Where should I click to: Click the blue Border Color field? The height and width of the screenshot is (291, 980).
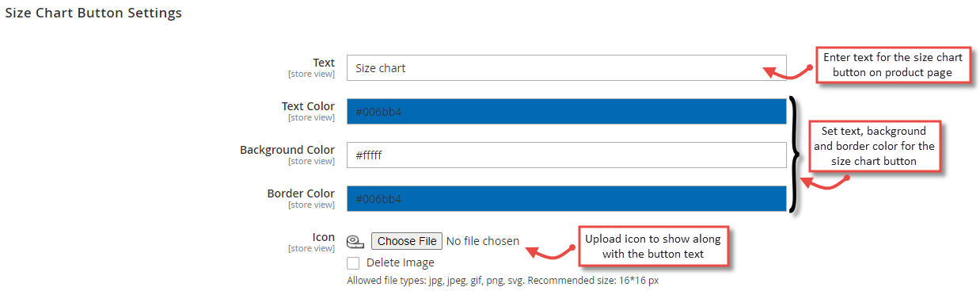point(567,199)
